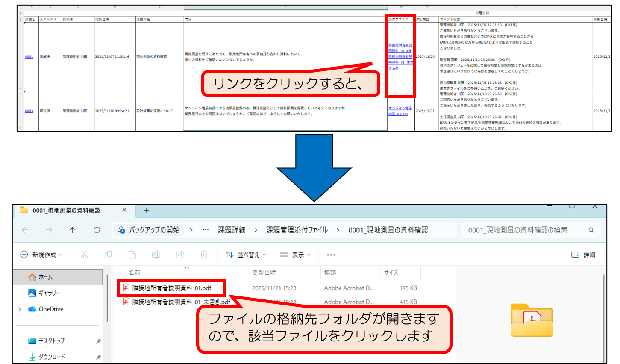Click the Paste clipboard icon

[x=132, y=255]
